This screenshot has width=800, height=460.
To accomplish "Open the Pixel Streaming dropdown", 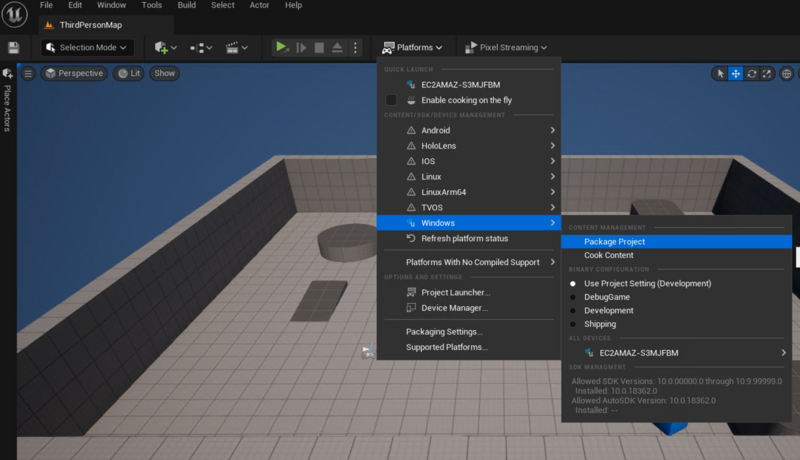I will [506, 47].
